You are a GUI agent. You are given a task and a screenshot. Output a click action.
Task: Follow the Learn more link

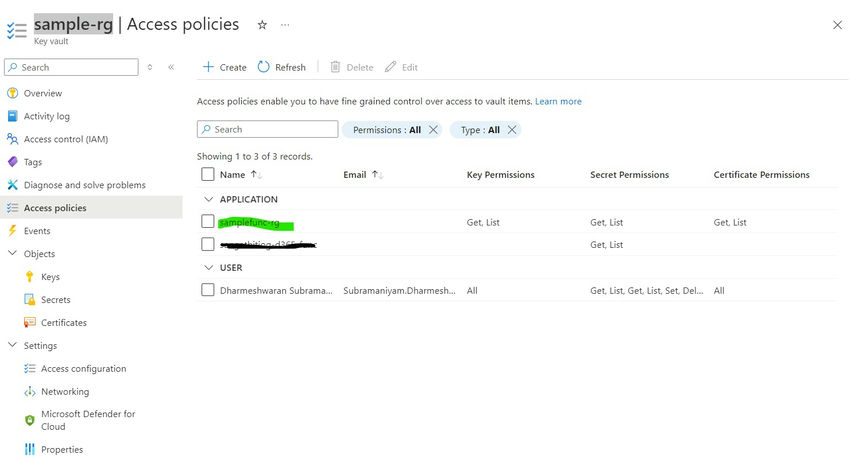[558, 101]
